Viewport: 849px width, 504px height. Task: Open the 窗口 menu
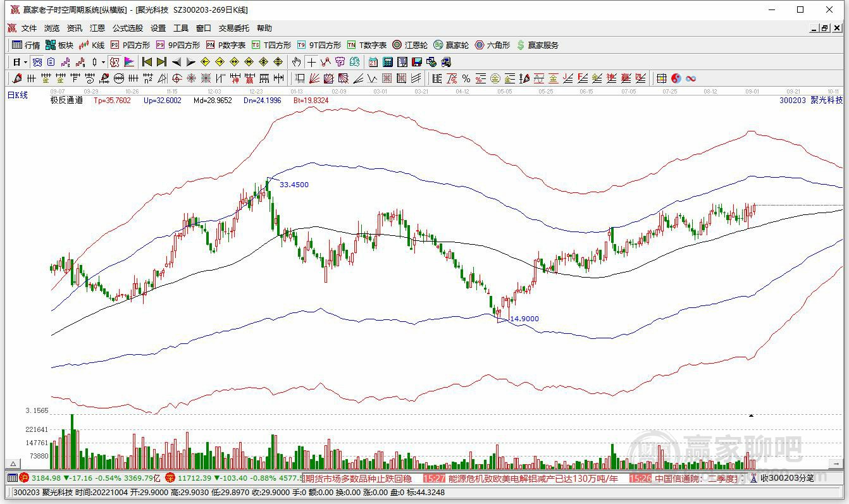click(204, 28)
